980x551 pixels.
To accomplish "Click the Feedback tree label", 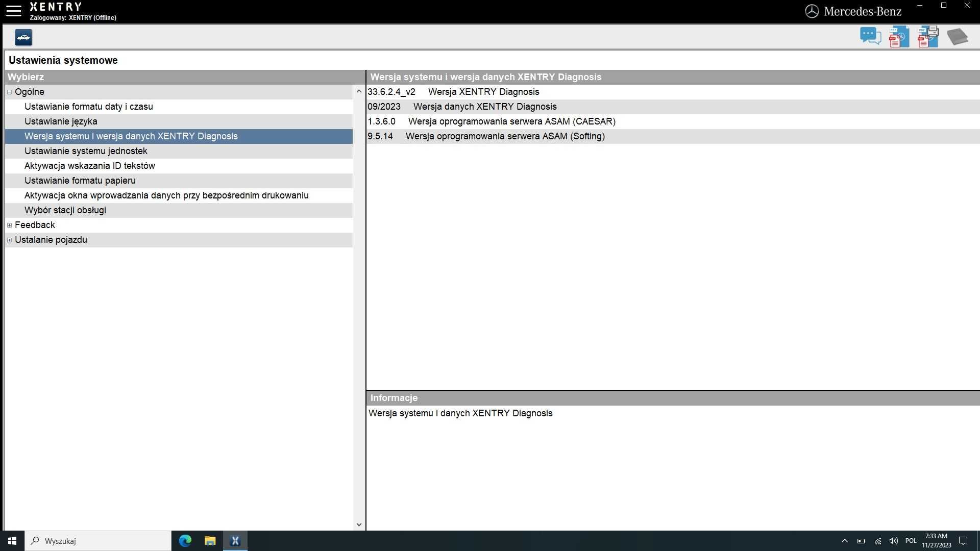I will [x=35, y=225].
